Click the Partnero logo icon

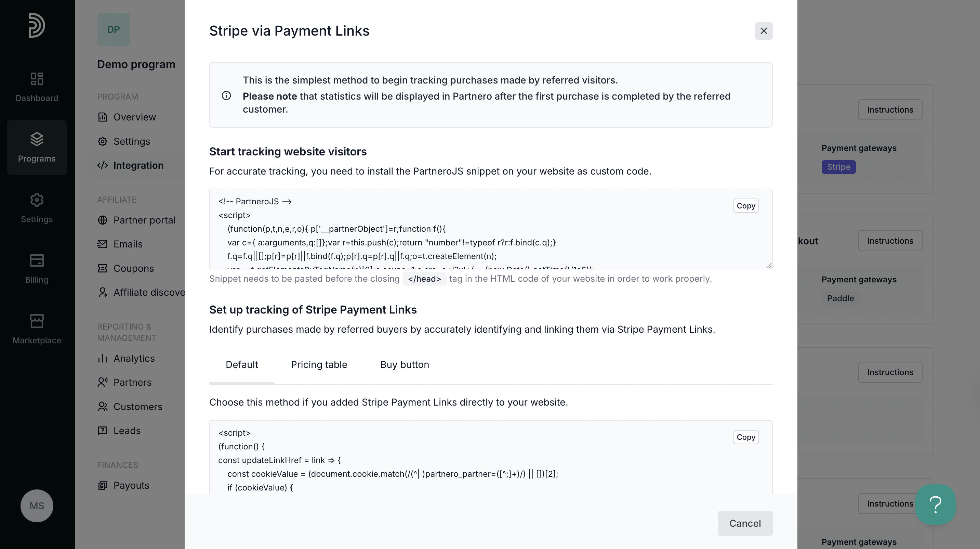tap(37, 25)
